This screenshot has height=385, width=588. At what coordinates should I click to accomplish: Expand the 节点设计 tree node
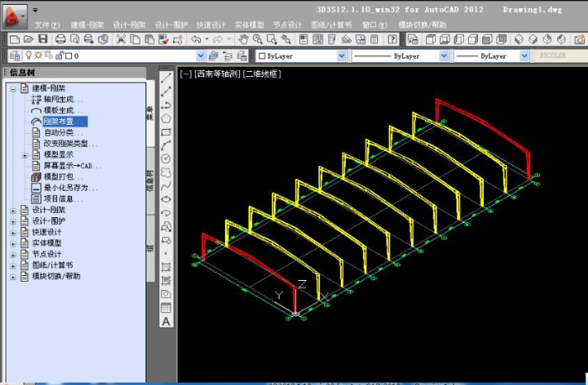click(x=13, y=254)
